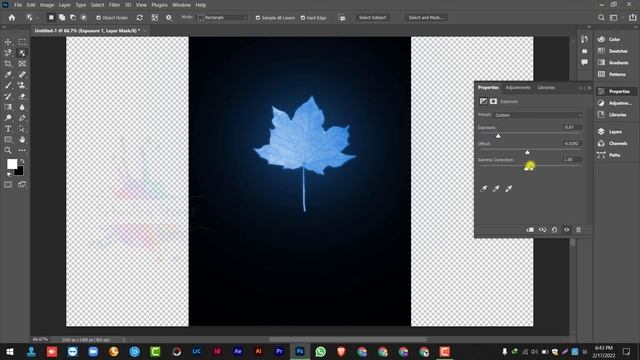Select the Move tool
Viewport: 640px width, 360px height.
(8, 42)
